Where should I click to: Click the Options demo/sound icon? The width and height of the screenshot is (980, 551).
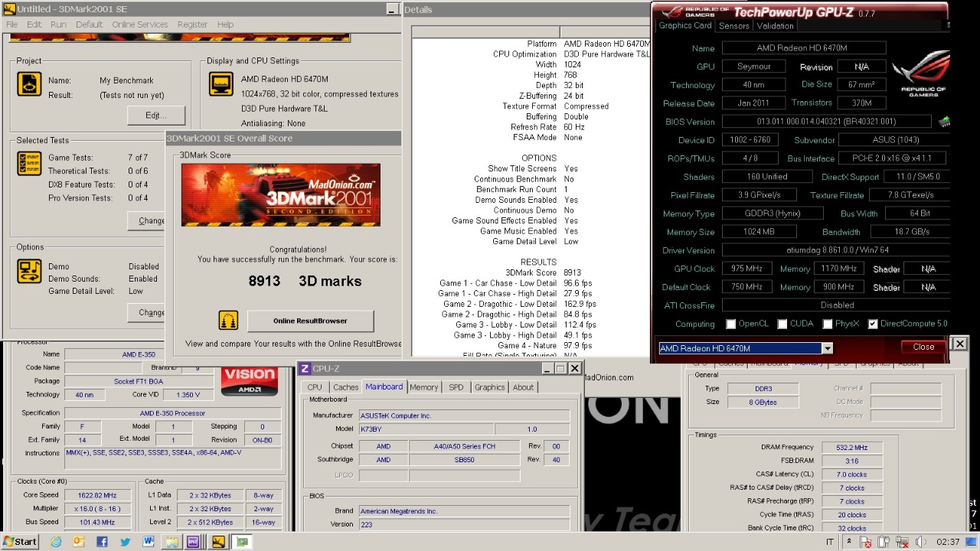click(x=29, y=272)
